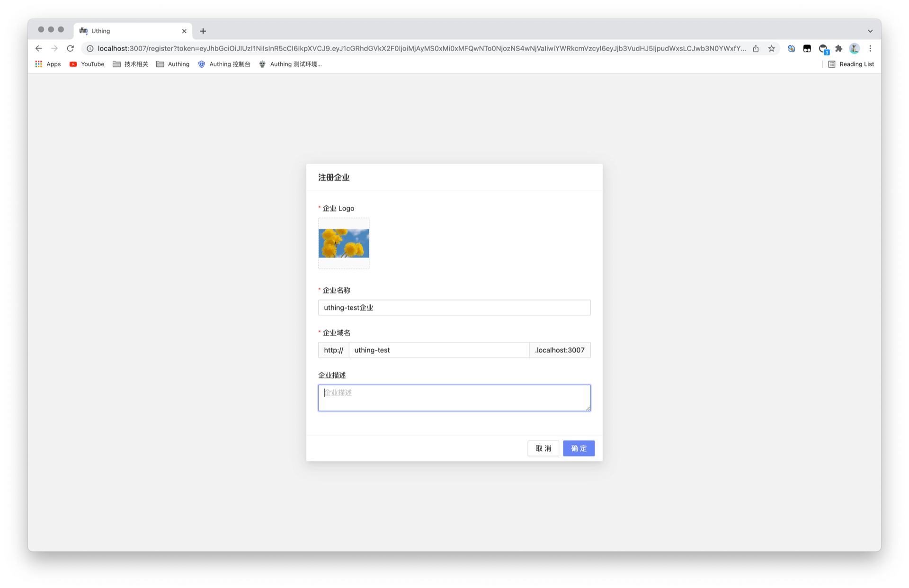Focus the 企业名称 input field
This screenshot has width=909, height=588.
(x=454, y=307)
